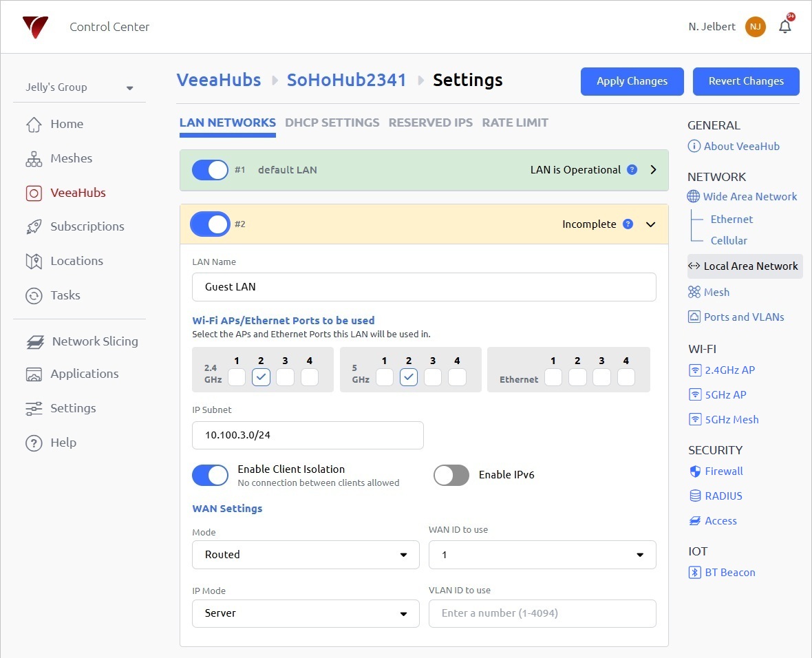Click the Locations map icon

(34, 261)
